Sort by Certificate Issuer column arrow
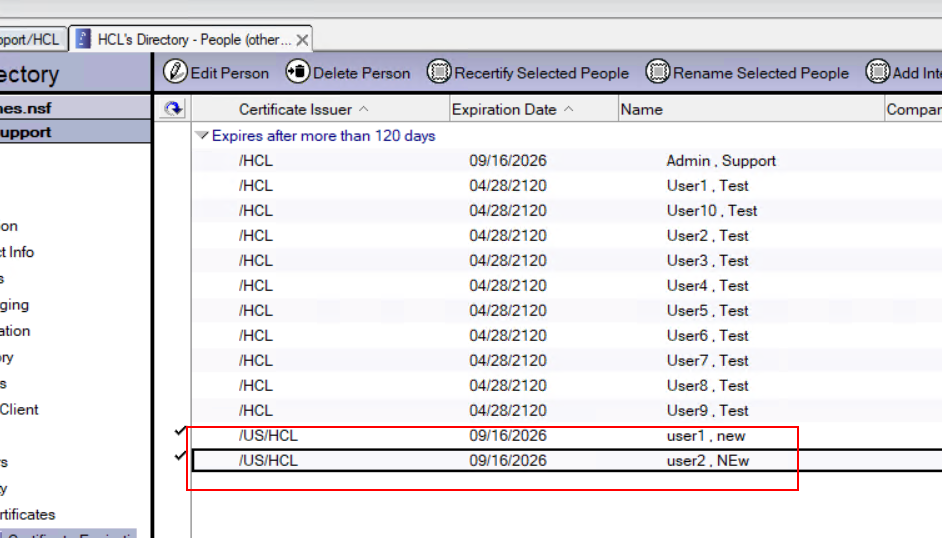The height and width of the screenshot is (538, 942). (363, 109)
